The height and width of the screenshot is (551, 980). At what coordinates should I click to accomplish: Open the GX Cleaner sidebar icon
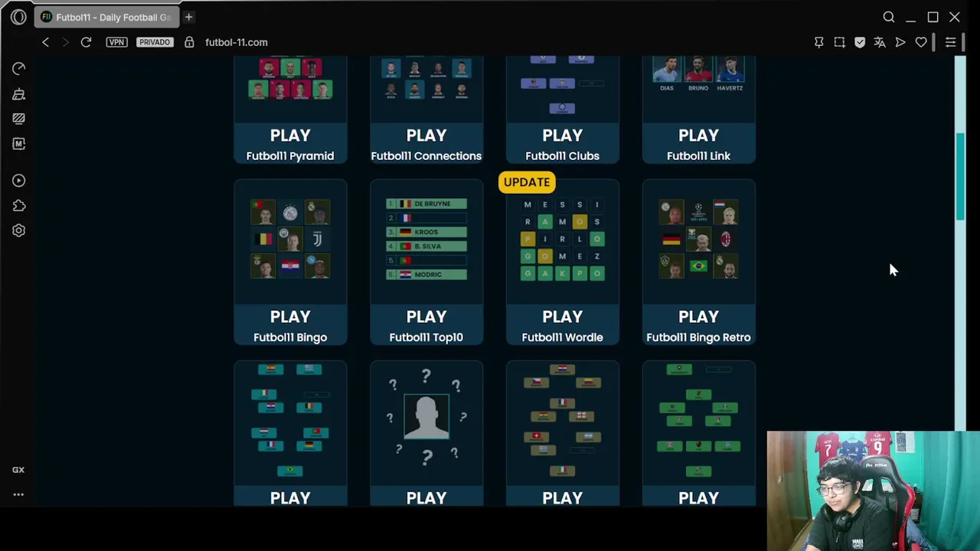[x=19, y=94]
